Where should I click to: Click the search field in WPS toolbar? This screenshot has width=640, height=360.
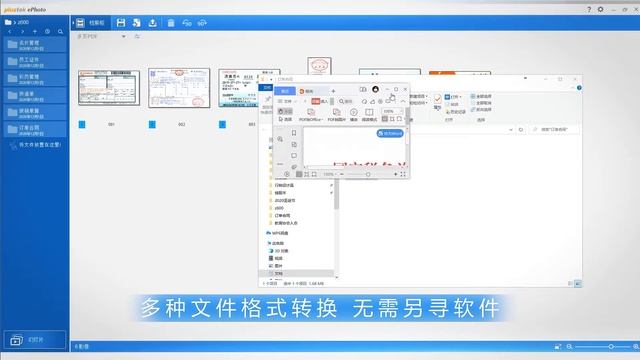(346, 101)
